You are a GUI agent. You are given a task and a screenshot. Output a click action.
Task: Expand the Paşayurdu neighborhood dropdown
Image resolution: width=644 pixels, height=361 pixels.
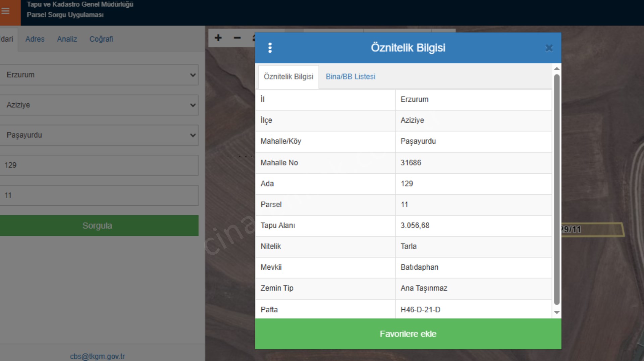click(x=99, y=135)
